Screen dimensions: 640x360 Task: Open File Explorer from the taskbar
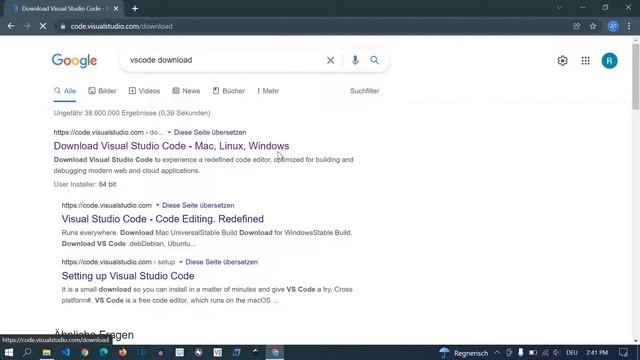(x=47, y=353)
